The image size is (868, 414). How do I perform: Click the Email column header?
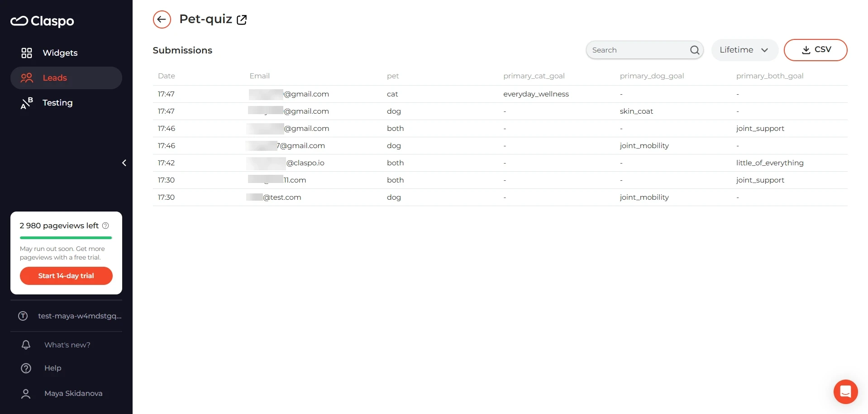click(x=259, y=76)
